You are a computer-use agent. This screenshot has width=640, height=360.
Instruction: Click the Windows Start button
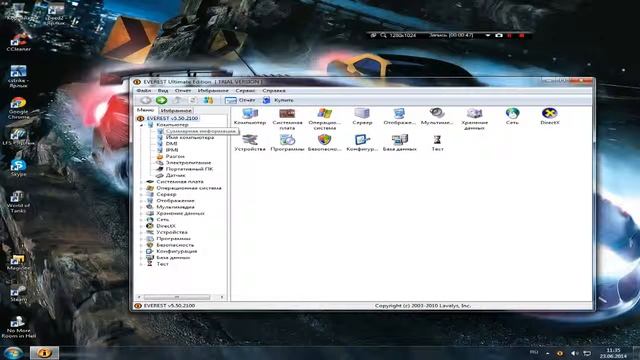tap(13, 352)
